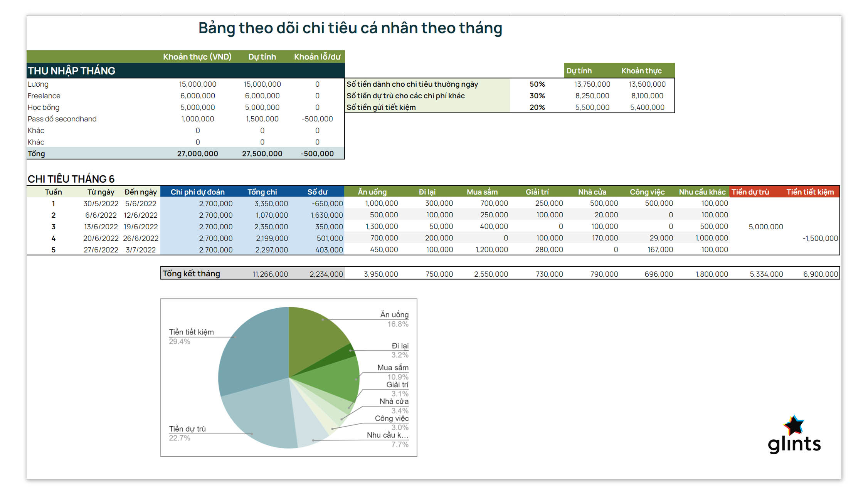This screenshot has height=494, width=868.
Task: Click the Glints star logo
Action: click(x=794, y=425)
